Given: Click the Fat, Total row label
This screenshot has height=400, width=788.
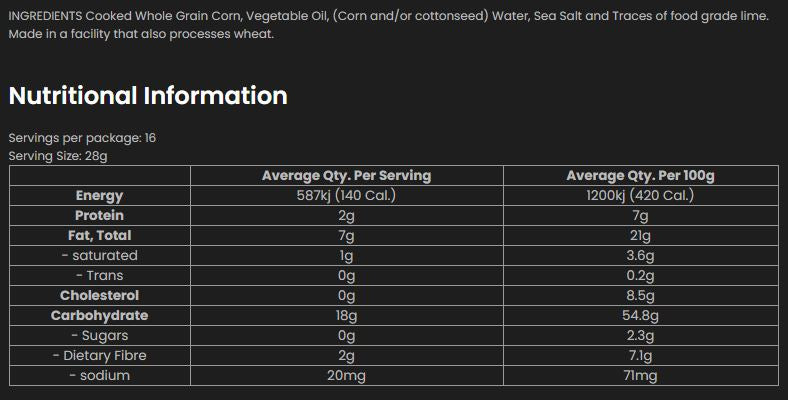Looking at the screenshot, I should (99, 236).
